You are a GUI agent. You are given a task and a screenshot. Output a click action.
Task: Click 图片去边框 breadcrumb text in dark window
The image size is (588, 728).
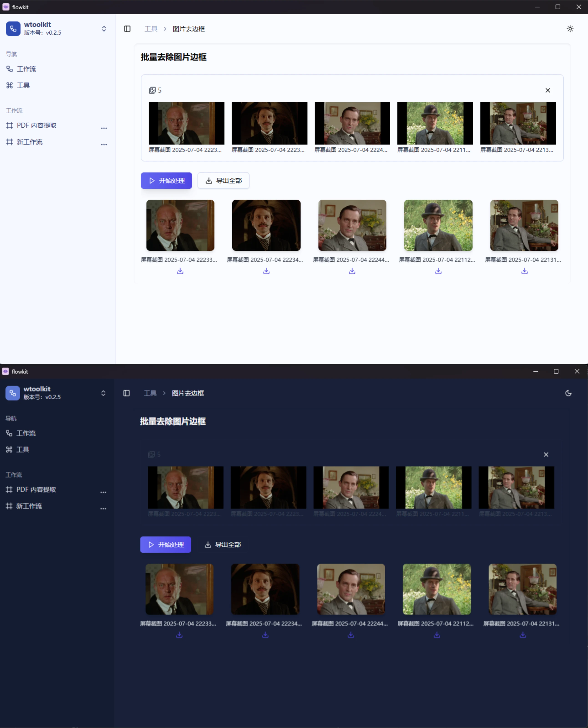[188, 393]
